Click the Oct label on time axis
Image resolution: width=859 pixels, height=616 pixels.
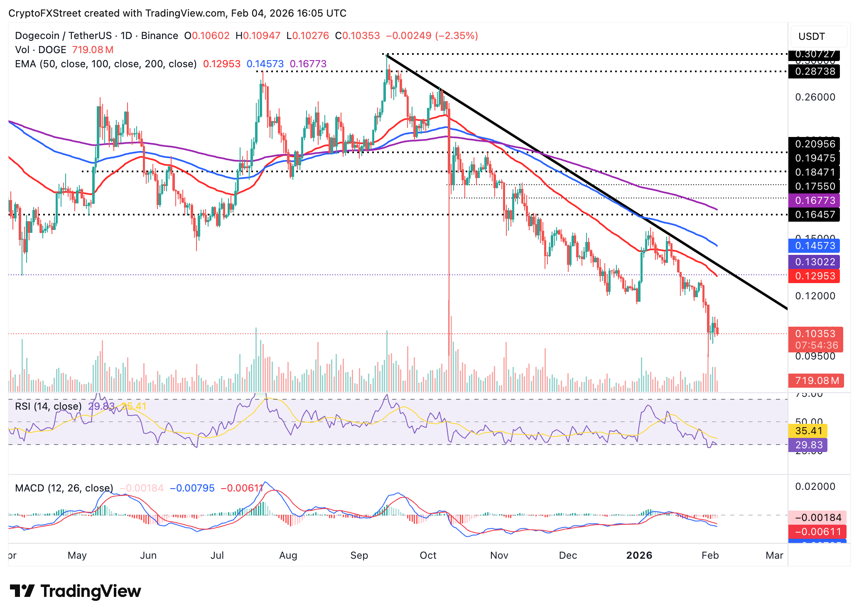click(428, 555)
